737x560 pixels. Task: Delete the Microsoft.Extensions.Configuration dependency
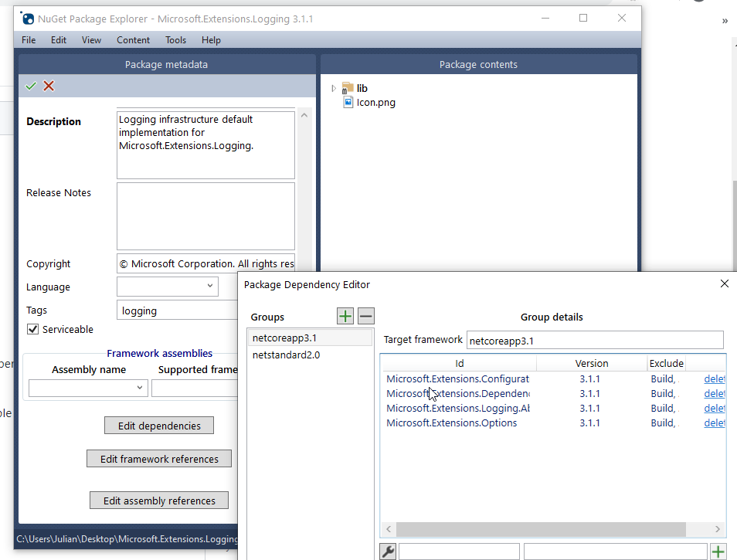pos(715,378)
